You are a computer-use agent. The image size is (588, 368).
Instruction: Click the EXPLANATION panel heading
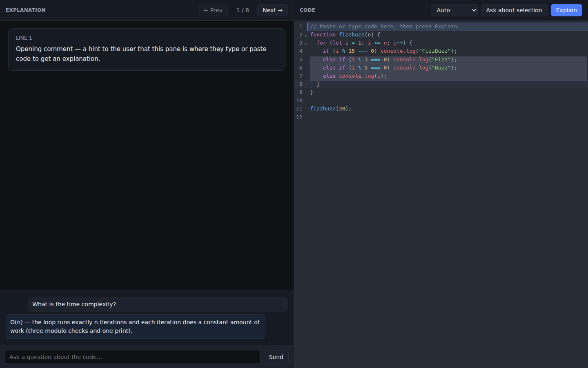click(26, 10)
